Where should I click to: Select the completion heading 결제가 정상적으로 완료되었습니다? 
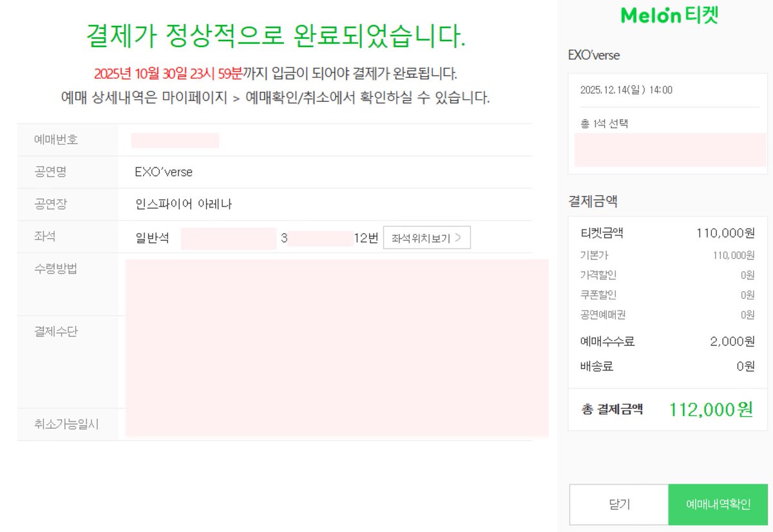276,36
